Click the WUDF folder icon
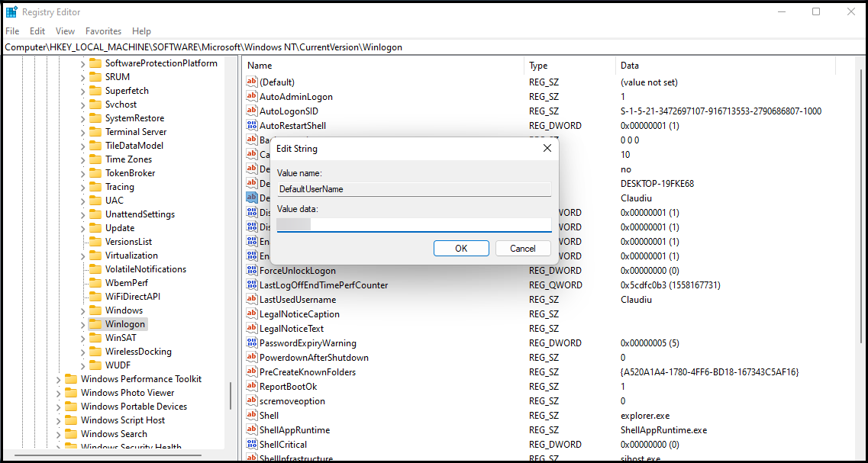Image resolution: width=868 pixels, height=463 pixels. 95,365
